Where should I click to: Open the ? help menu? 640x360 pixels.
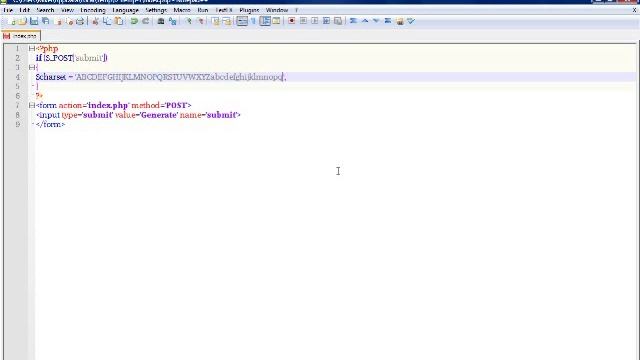point(296,10)
